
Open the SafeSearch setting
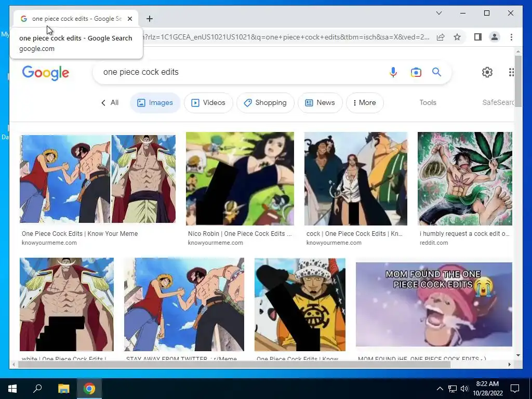coord(498,102)
